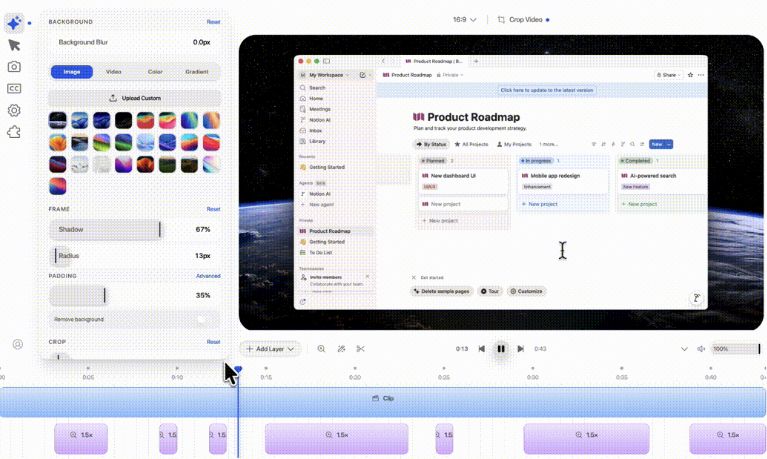Pause the video playback
Viewport: 767px width, 459px height.
click(501, 349)
